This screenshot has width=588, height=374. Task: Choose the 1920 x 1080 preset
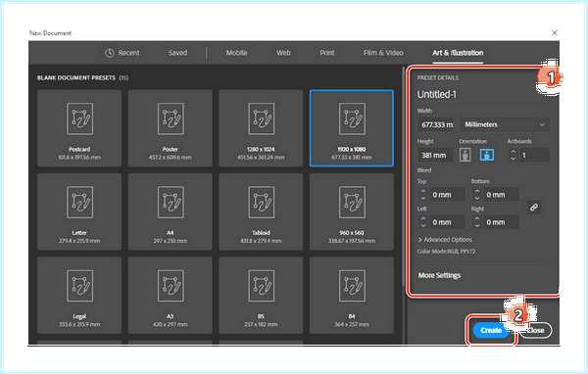point(352,128)
